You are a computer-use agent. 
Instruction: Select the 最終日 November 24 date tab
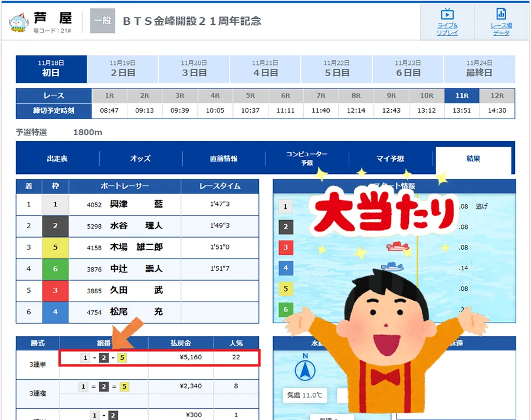[479, 68]
